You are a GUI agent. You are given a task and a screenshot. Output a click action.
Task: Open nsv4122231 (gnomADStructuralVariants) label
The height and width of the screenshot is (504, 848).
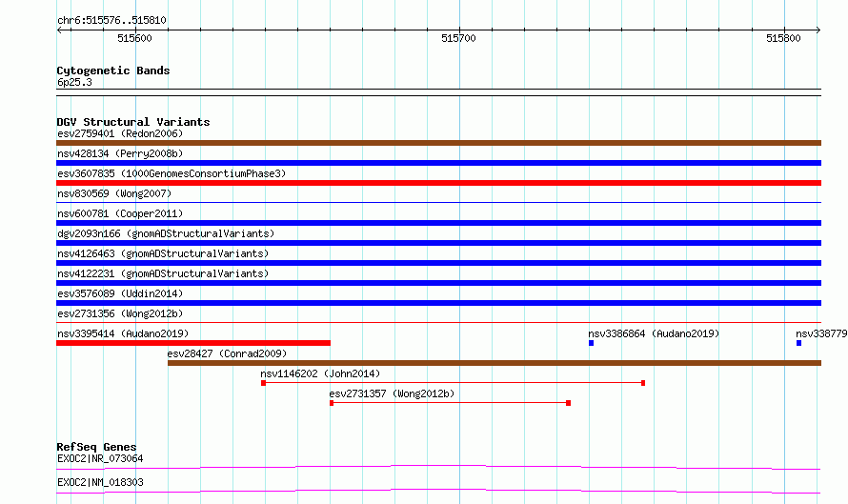[x=163, y=273]
